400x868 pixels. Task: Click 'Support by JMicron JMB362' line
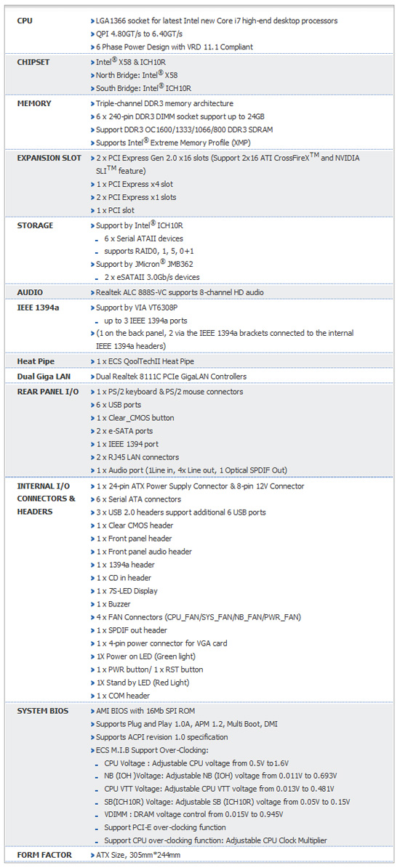tap(144, 265)
